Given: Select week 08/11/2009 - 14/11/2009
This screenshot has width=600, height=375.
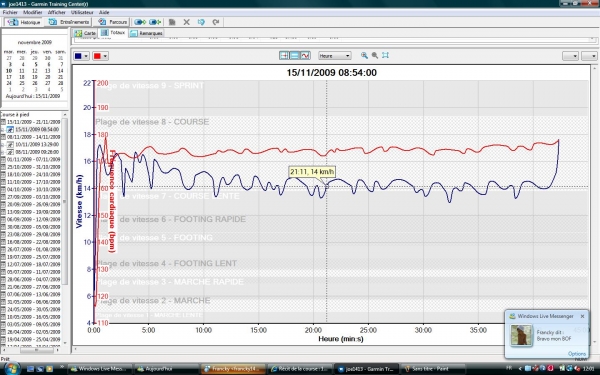Looking at the screenshot, I should (x=34, y=137).
